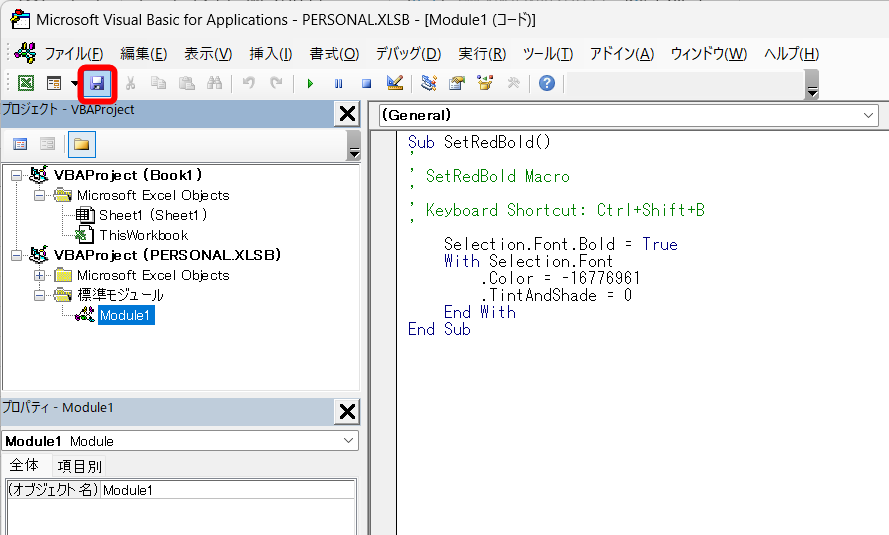Image resolution: width=889 pixels, height=535 pixels.
Task: Open the デバッグ(D) menu
Action: point(408,54)
